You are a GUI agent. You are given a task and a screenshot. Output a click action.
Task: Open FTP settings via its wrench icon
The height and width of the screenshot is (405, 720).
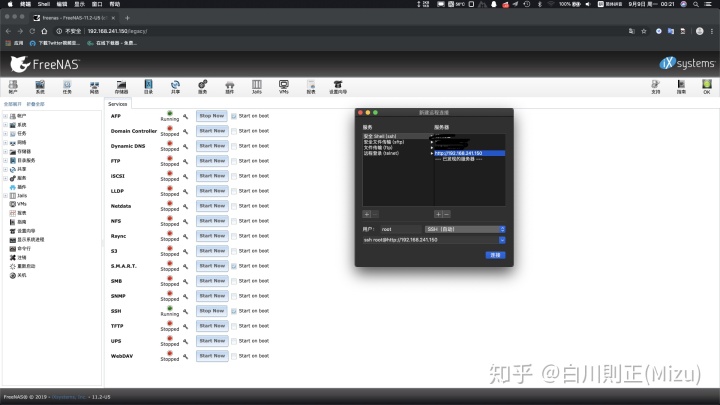[x=186, y=162]
